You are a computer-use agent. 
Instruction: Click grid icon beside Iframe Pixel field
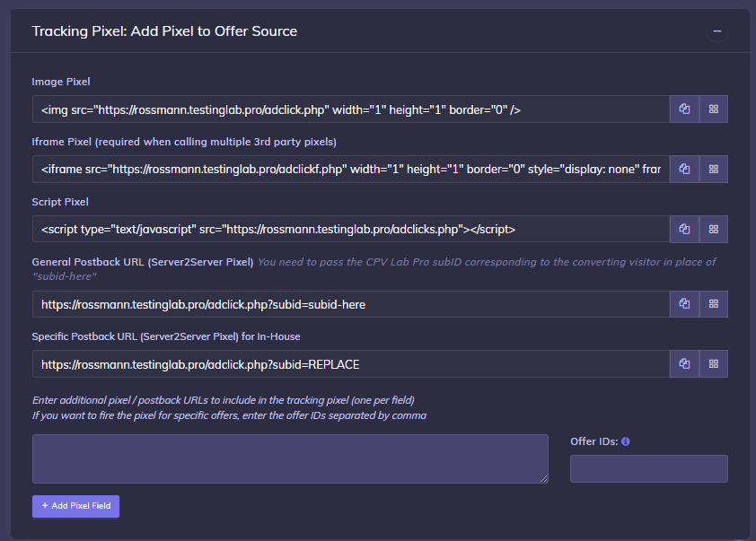[714, 169]
